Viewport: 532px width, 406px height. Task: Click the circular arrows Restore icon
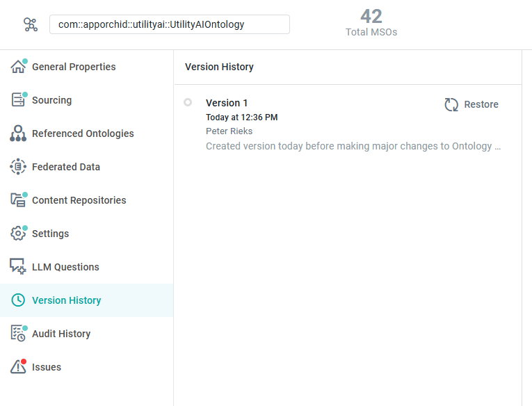pyautogui.click(x=452, y=104)
